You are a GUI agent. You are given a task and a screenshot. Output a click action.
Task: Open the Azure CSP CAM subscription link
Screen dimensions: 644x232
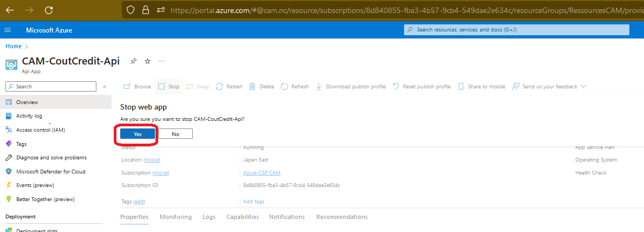262,172
